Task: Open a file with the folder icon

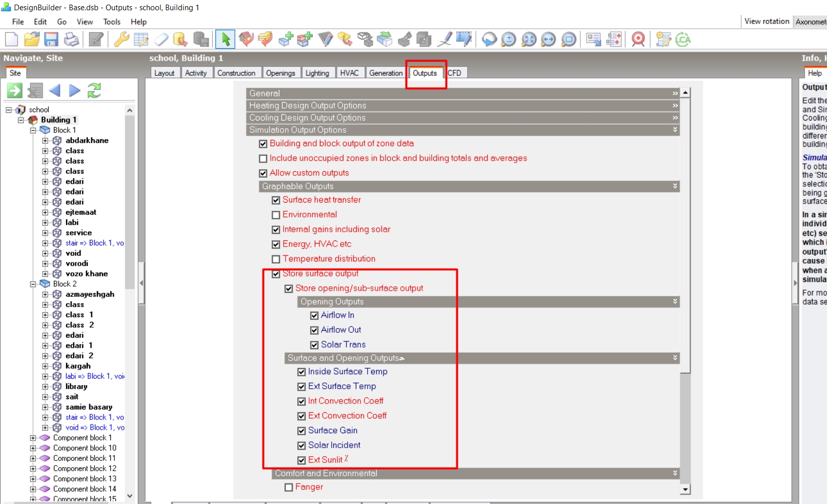Action: point(31,39)
